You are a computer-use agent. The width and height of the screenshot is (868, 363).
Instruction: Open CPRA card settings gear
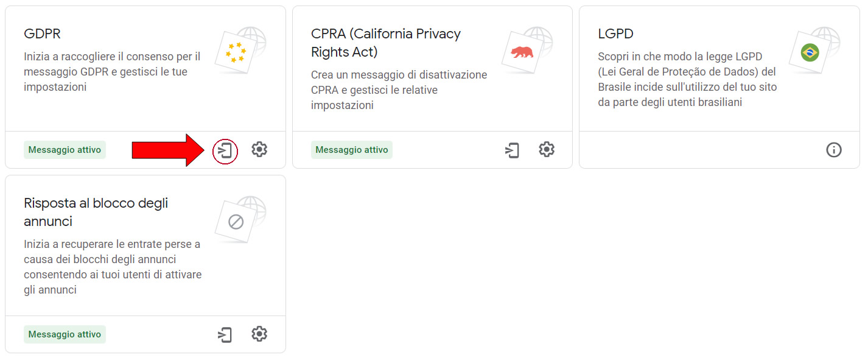coord(547,149)
